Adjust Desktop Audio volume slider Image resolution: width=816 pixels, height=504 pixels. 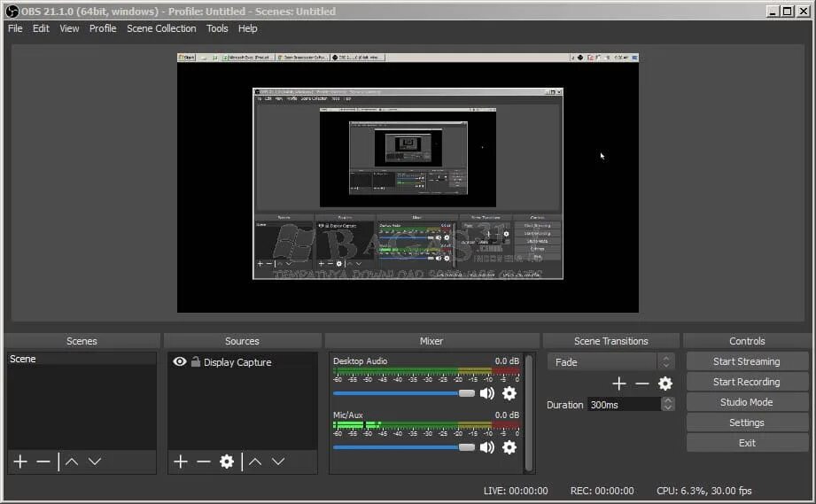(x=404, y=393)
